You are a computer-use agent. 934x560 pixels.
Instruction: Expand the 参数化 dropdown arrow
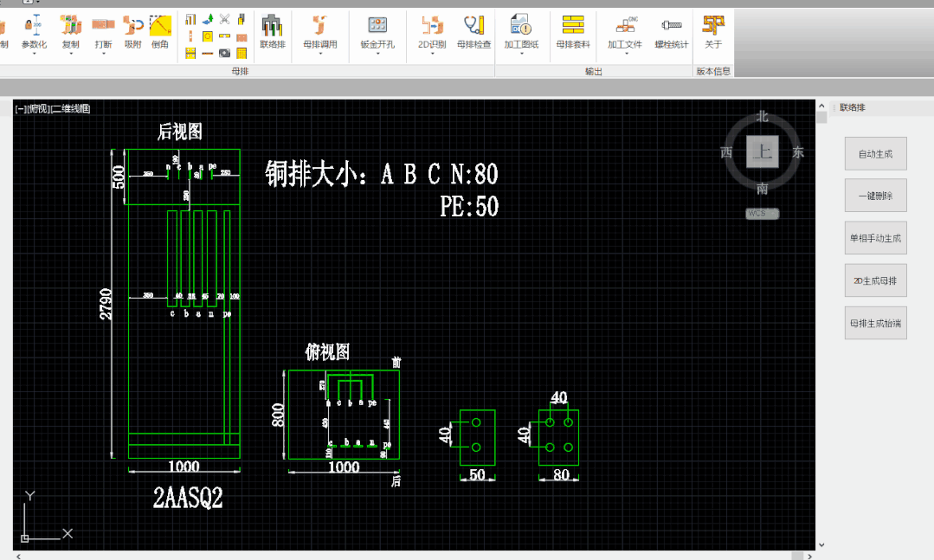click(34, 54)
